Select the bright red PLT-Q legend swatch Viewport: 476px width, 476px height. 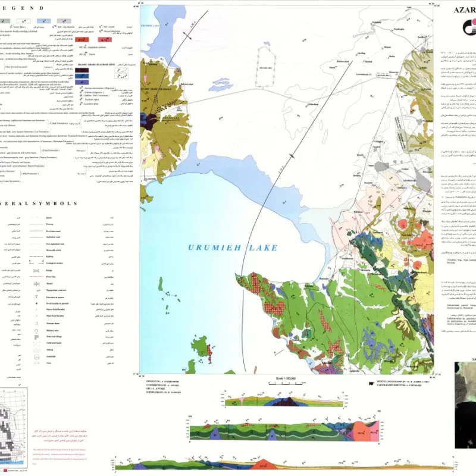point(82,40)
